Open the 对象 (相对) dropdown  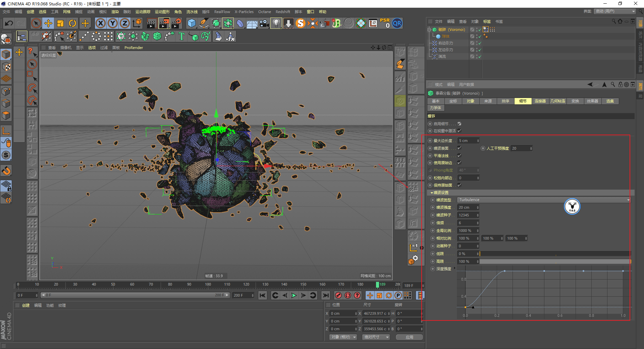[343, 337]
